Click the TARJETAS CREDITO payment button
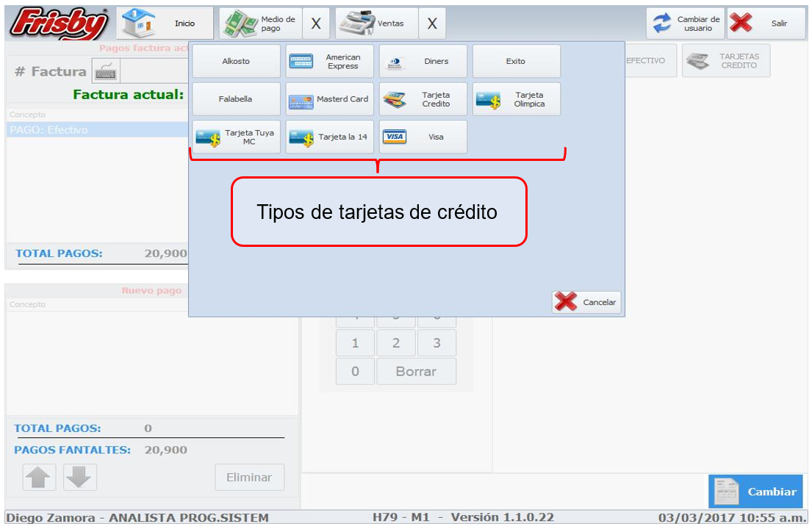The height and width of the screenshot is (529, 812). (x=726, y=60)
